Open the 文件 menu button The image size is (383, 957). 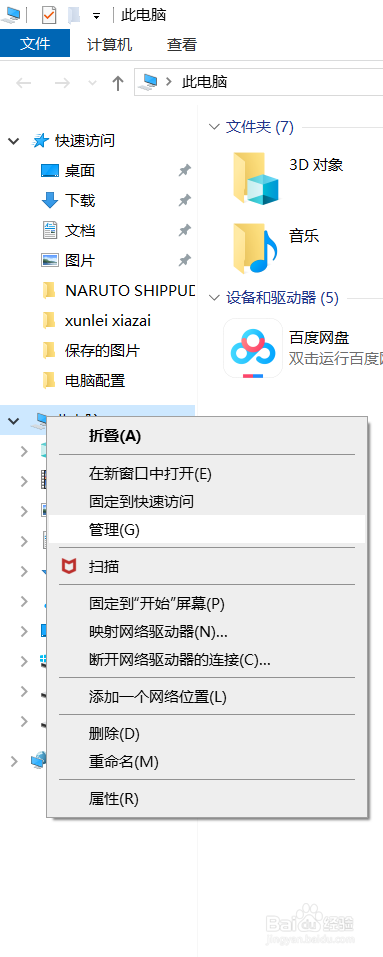click(35, 44)
